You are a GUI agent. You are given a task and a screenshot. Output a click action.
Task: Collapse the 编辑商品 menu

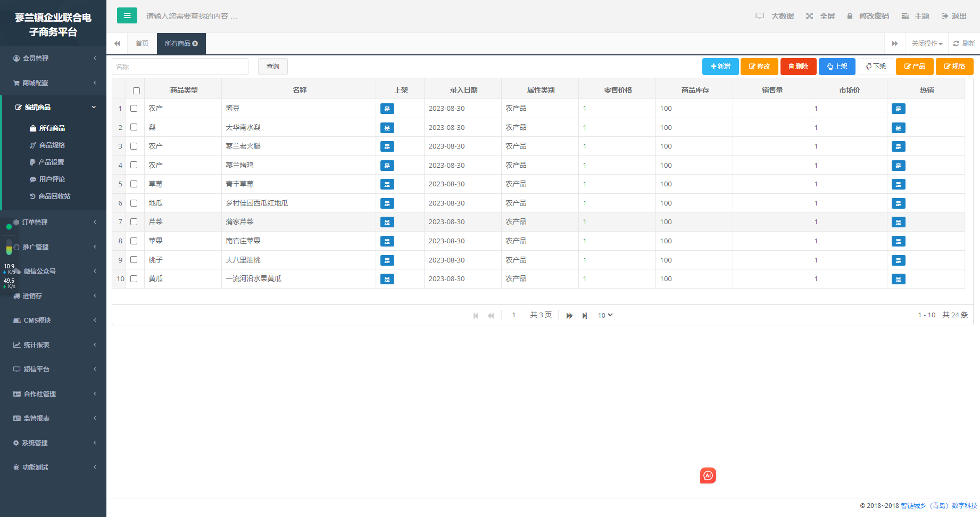[x=53, y=107]
